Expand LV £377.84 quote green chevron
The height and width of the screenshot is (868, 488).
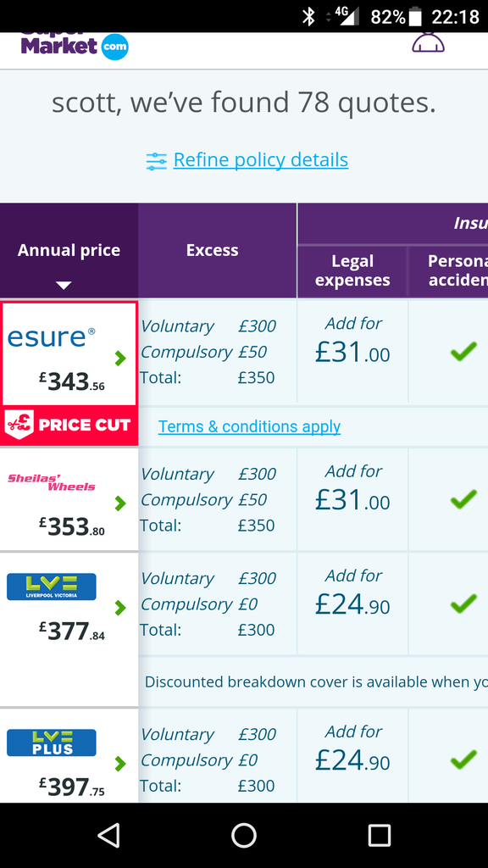click(x=120, y=608)
